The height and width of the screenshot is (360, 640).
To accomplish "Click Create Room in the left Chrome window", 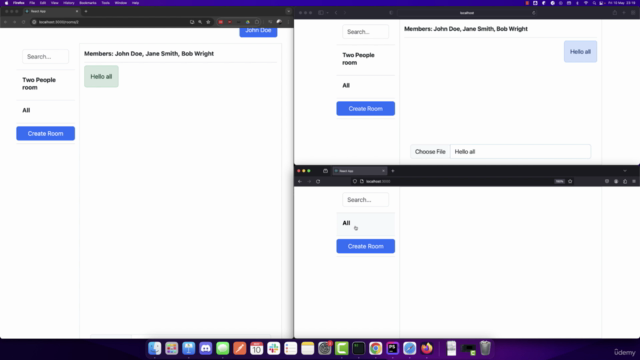I will click(x=45, y=133).
